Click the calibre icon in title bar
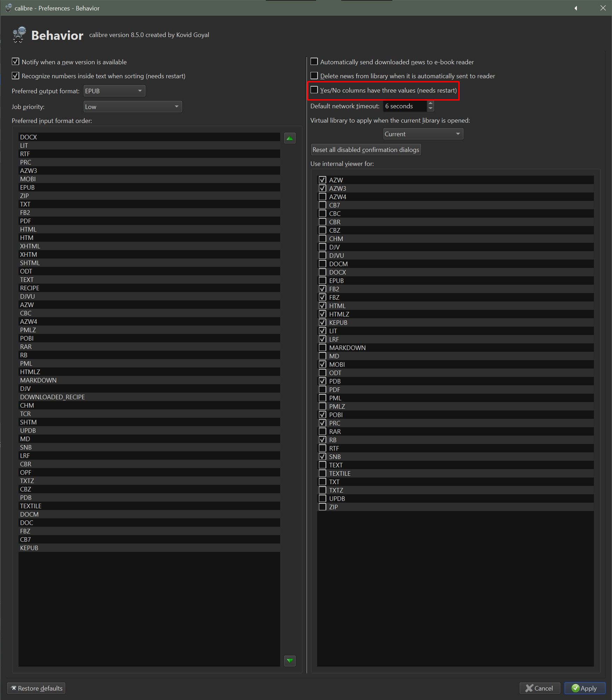Viewport: 612px width, 700px height. tap(8, 8)
